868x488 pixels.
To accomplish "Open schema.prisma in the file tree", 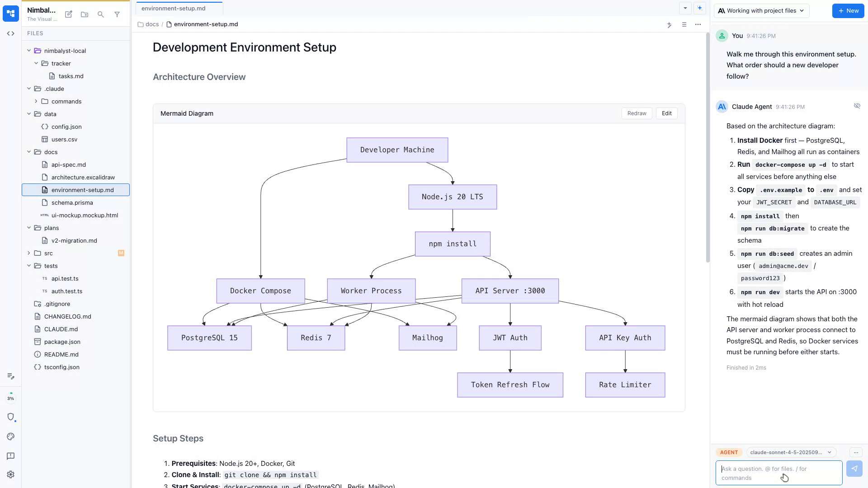I will pos(72,202).
